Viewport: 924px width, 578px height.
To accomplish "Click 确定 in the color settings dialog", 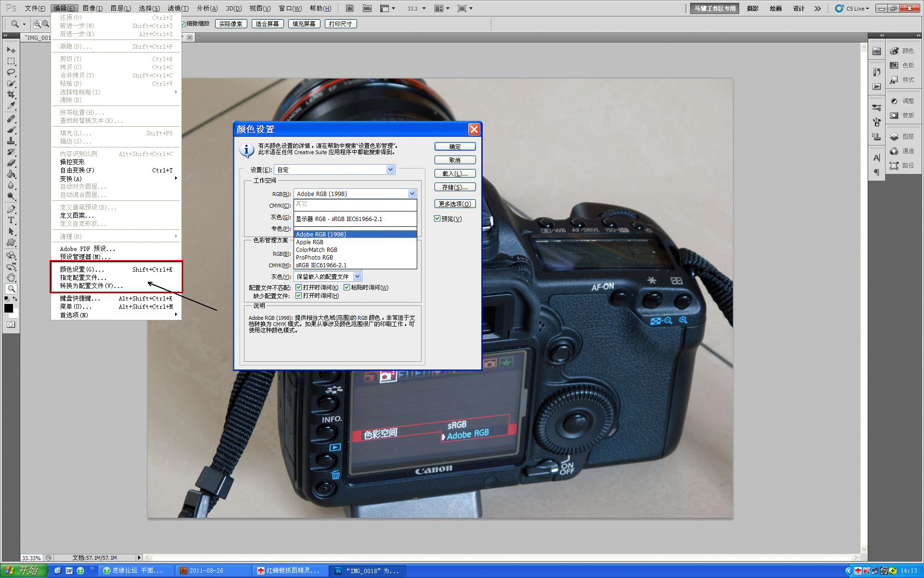I will tap(455, 146).
